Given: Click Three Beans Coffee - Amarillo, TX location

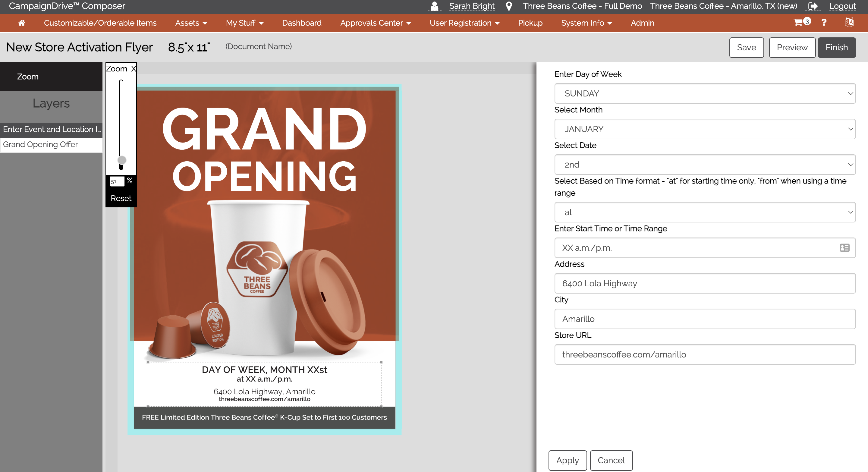Looking at the screenshot, I should point(723,6).
